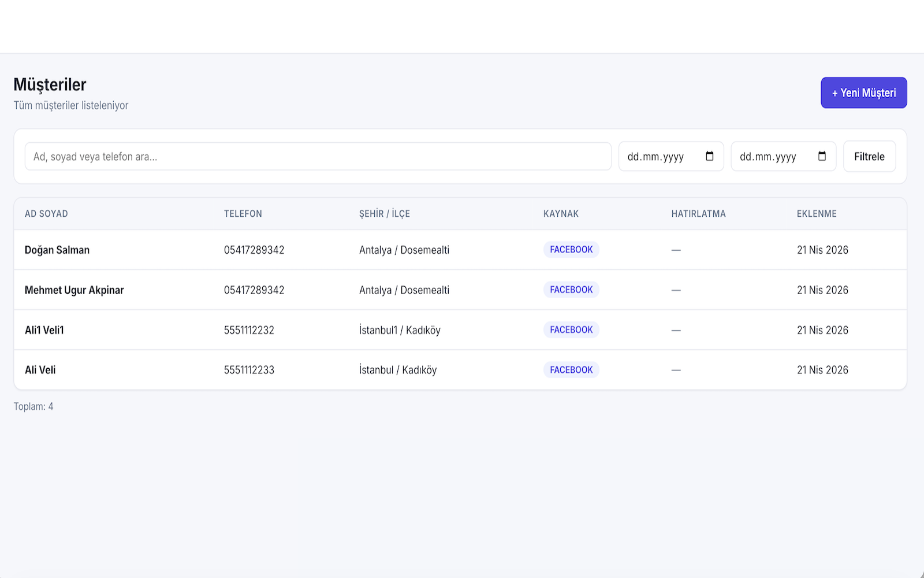924x578 pixels.
Task: Focus the name or phone search box
Action: point(318,157)
